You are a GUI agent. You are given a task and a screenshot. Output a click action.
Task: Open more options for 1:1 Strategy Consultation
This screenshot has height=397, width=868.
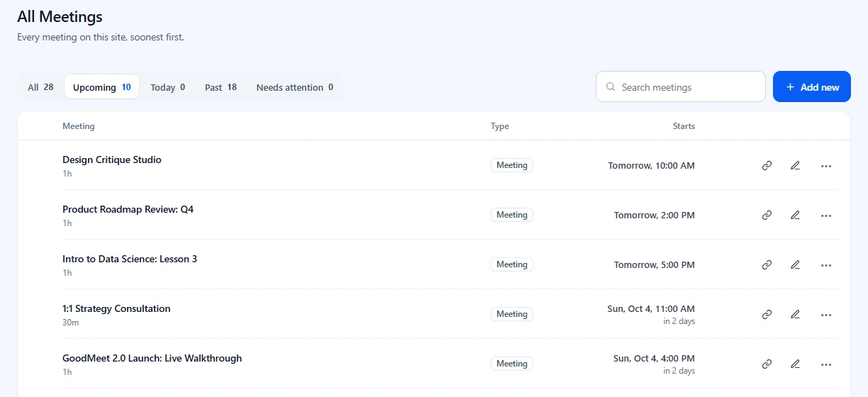[825, 315]
